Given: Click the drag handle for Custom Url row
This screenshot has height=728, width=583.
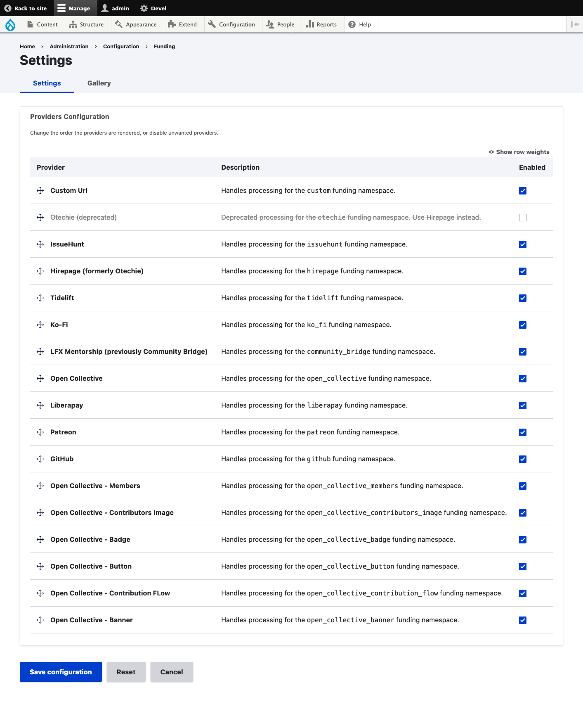Looking at the screenshot, I should [40, 190].
